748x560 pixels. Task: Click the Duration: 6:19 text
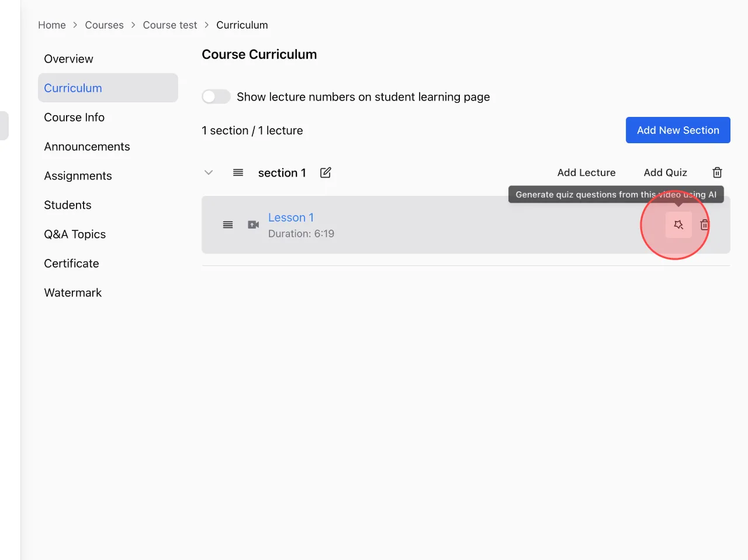click(301, 233)
